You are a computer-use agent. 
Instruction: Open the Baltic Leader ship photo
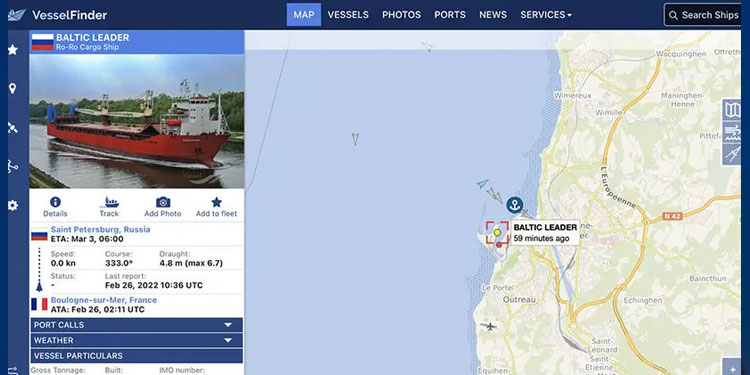[x=136, y=121]
